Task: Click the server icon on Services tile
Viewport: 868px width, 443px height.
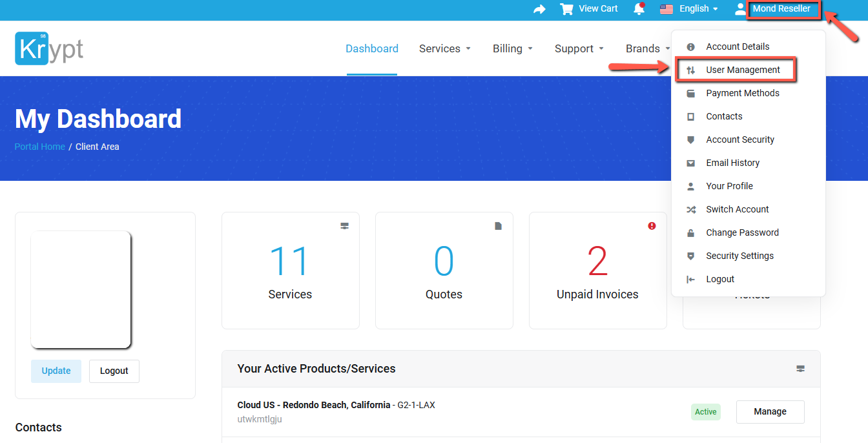Action: pyautogui.click(x=345, y=226)
